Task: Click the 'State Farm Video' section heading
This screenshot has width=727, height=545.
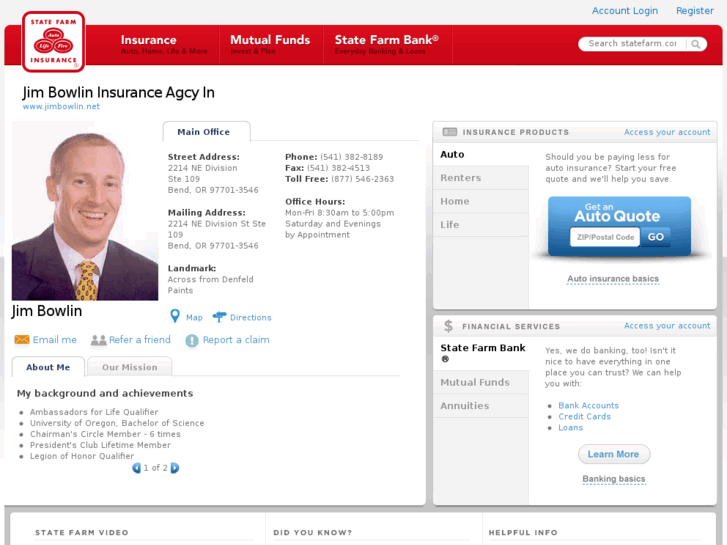Action: tap(82, 532)
